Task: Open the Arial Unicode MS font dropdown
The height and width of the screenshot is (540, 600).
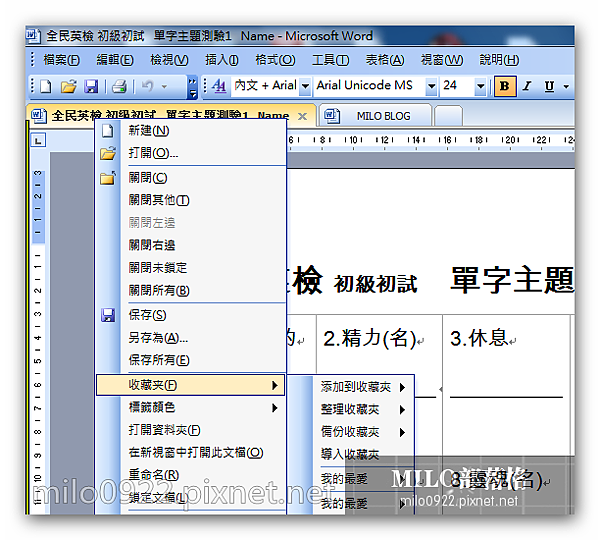Action: click(x=431, y=86)
